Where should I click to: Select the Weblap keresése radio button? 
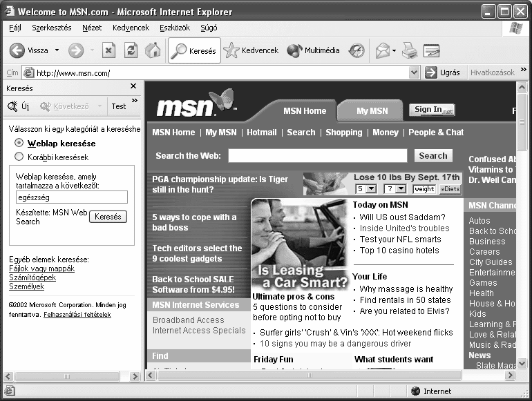(19, 143)
